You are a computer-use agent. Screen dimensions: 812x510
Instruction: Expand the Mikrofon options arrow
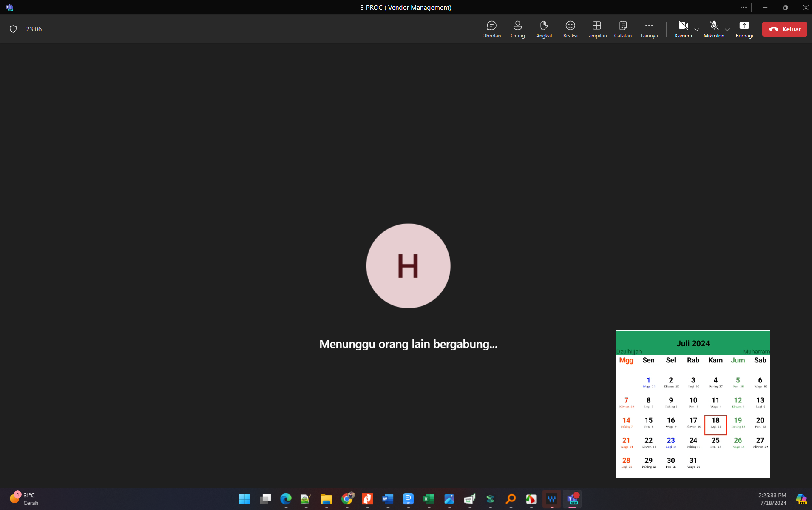[x=727, y=30]
